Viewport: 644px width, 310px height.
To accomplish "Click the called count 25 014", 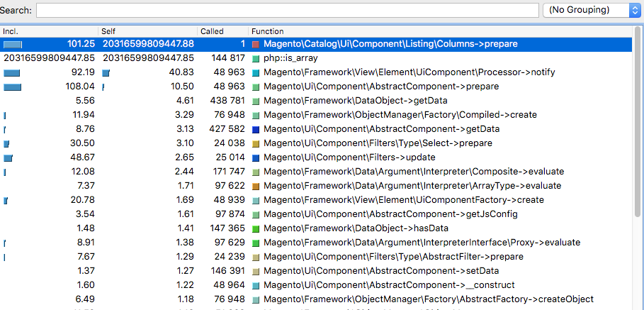I will pos(230,157).
